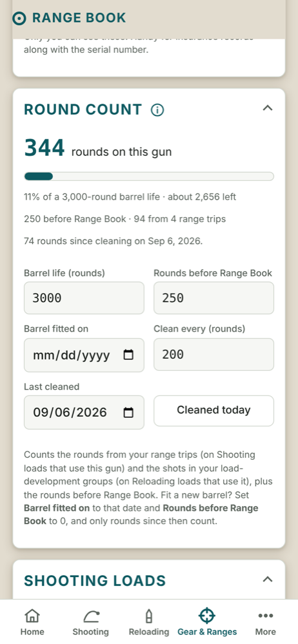
Task: Go to the Home tab
Action: (32, 622)
